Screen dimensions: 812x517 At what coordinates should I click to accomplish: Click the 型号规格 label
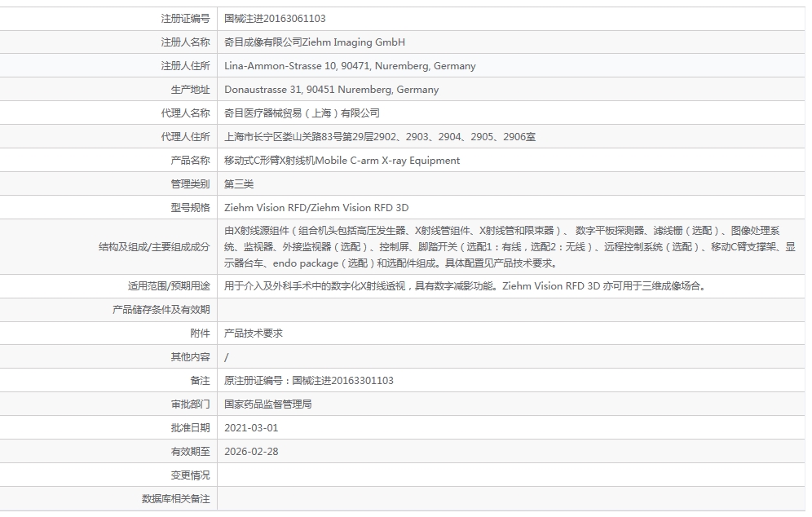(x=190, y=208)
